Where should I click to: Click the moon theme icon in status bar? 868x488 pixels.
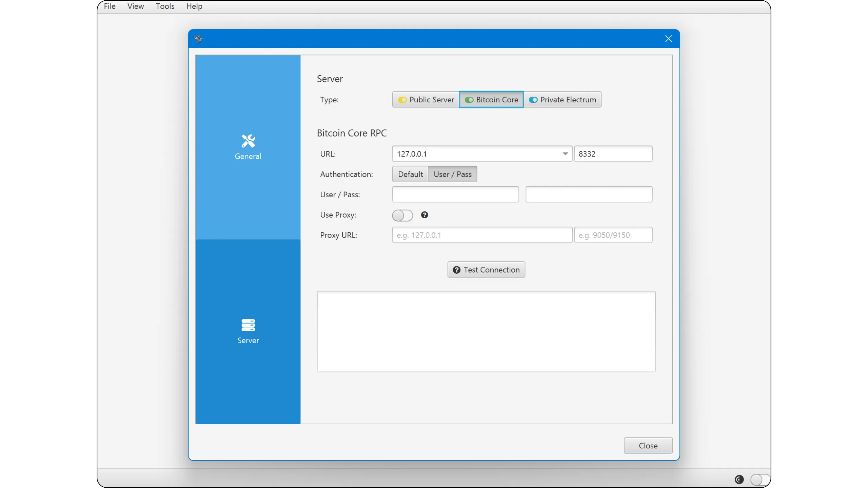pyautogui.click(x=739, y=479)
